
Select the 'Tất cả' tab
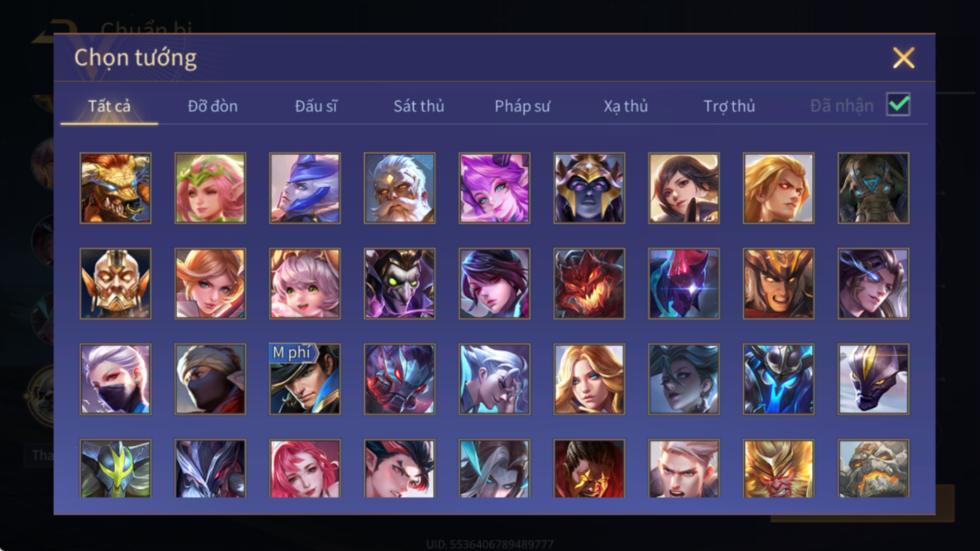click(109, 106)
